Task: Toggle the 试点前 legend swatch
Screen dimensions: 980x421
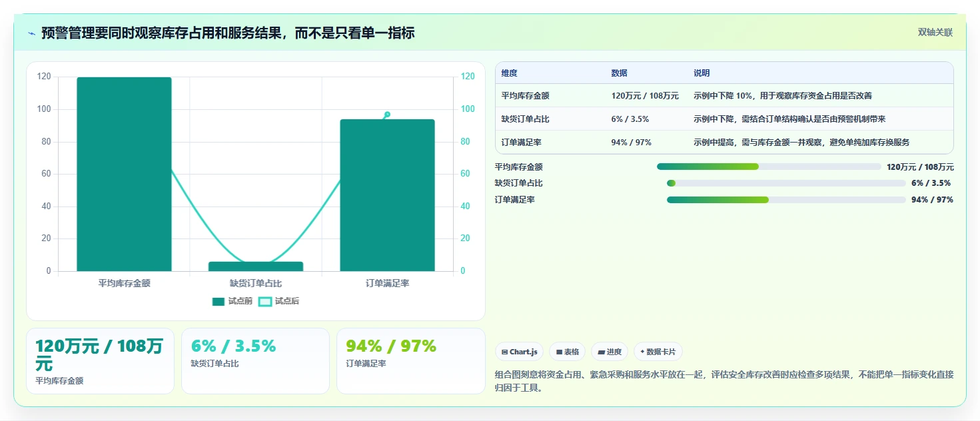Action: (x=219, y=301)
